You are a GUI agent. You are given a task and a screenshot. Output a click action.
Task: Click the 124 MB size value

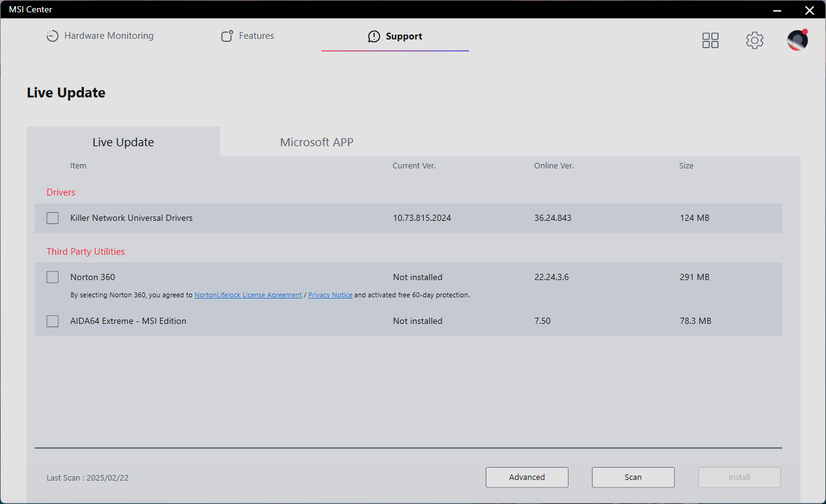(695, 218)
